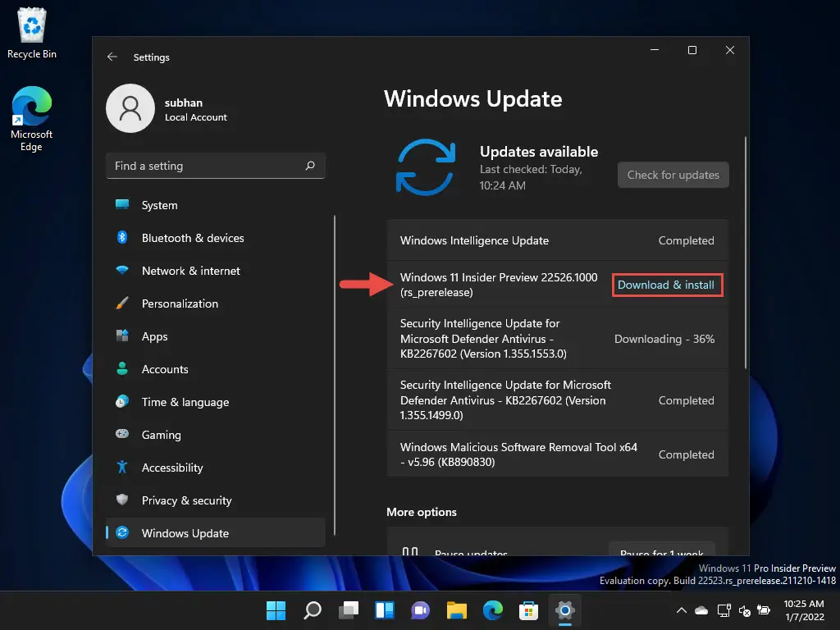Click the Time & language globe icon
The height and width of the screenshot is (630, 840).
[122, 401]
